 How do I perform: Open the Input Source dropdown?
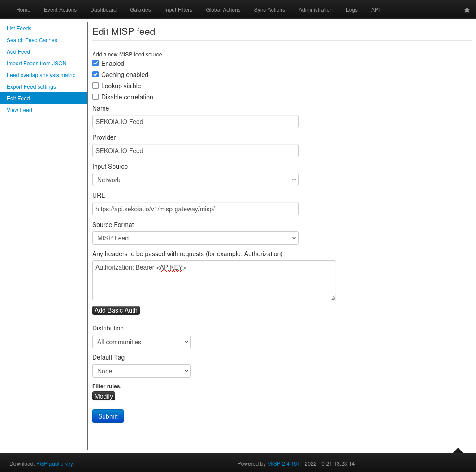click(195, 180)
